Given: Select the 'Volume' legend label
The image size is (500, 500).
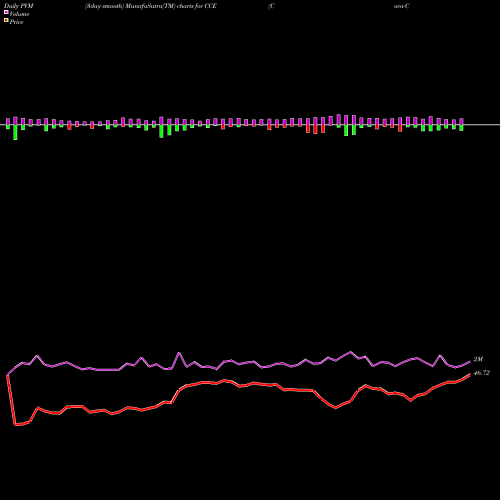Looking at the screenshot, I should coord(19,14).
